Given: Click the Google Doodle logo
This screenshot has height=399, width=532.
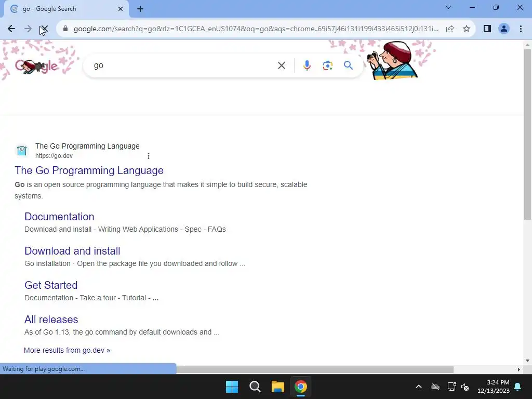Looking at the screenshot, I should click(37, 66).
